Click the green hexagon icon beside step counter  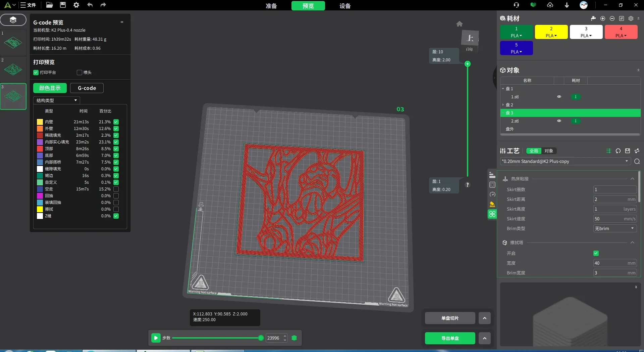point(294,338)
